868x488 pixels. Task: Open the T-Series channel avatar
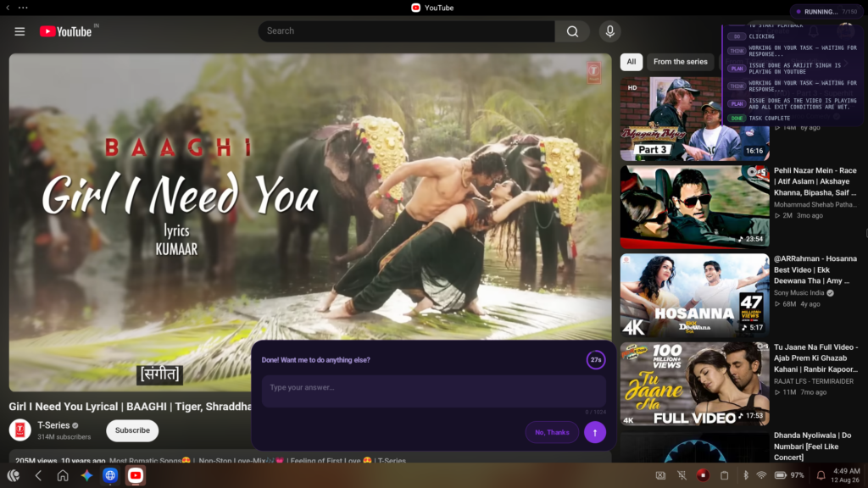point(20,430)
